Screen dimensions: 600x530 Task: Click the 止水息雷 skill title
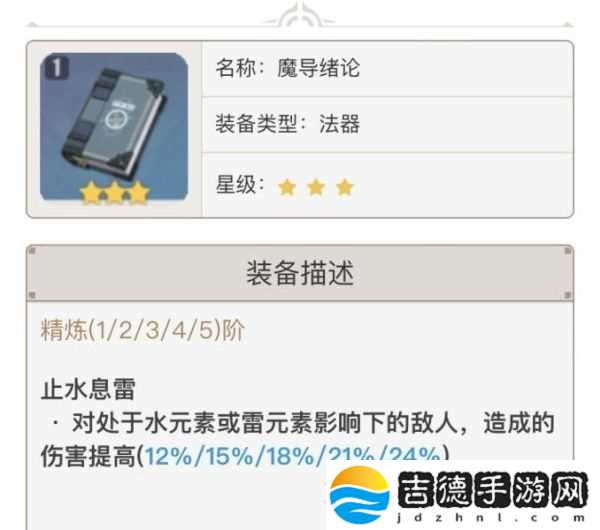click(88, 390)
